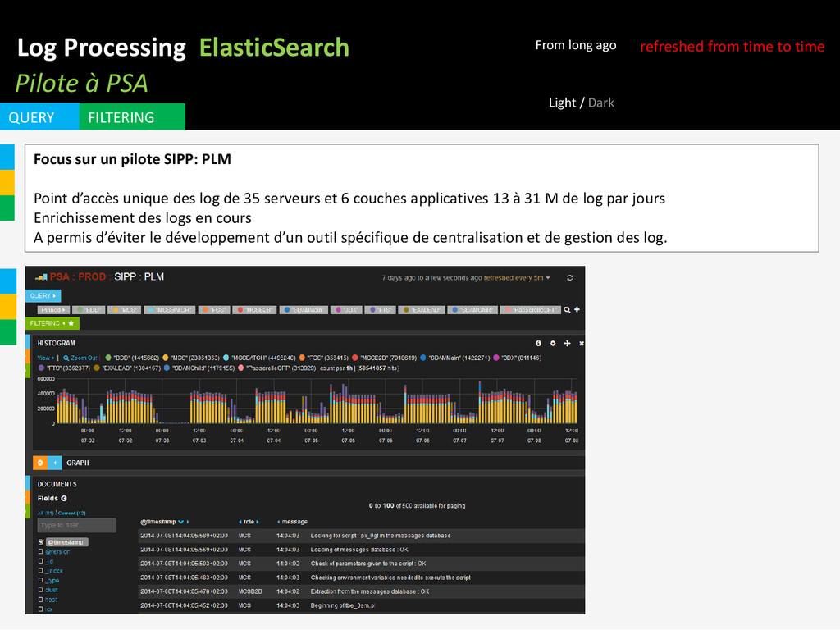Select the "FCS" query pill
The image size is (840, 630).
pyautogui.click(x=214, y=309)
